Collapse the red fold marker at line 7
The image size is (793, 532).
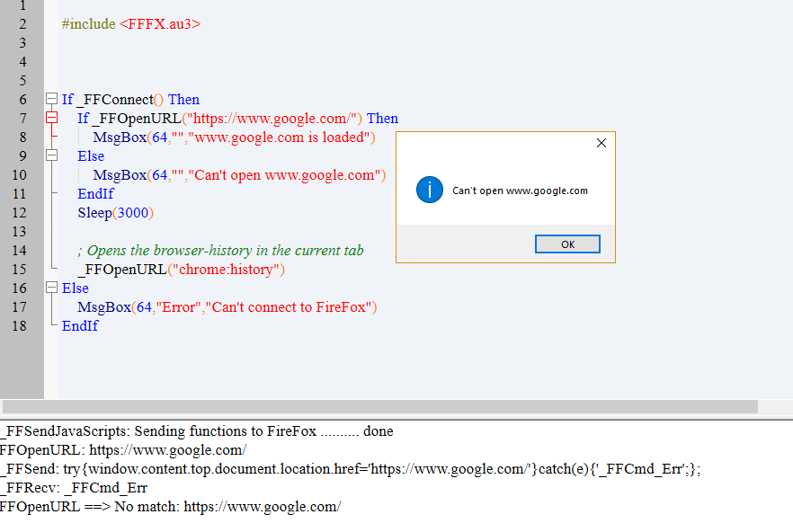click(51, 118)
